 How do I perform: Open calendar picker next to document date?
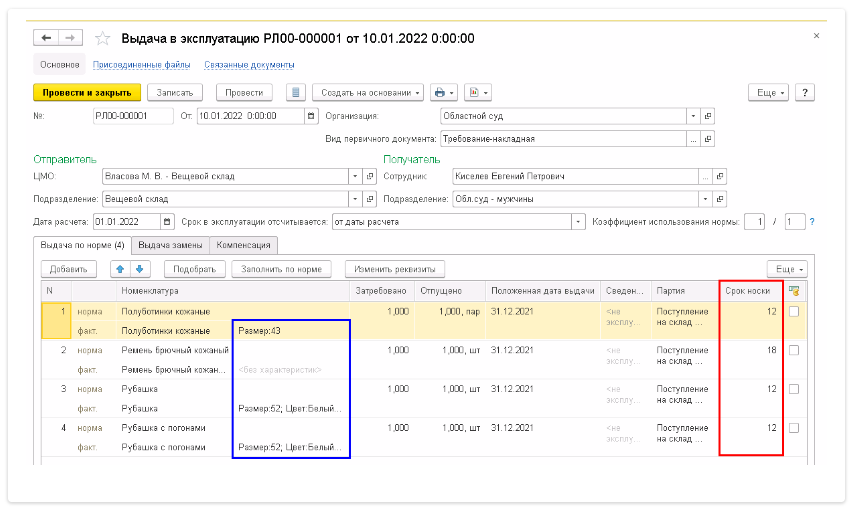click(x=310, y=115)
